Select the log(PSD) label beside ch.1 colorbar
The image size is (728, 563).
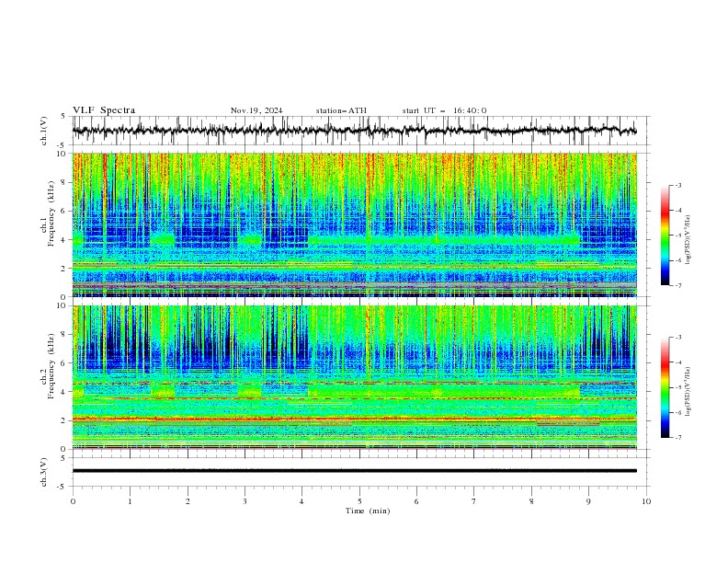688,240
